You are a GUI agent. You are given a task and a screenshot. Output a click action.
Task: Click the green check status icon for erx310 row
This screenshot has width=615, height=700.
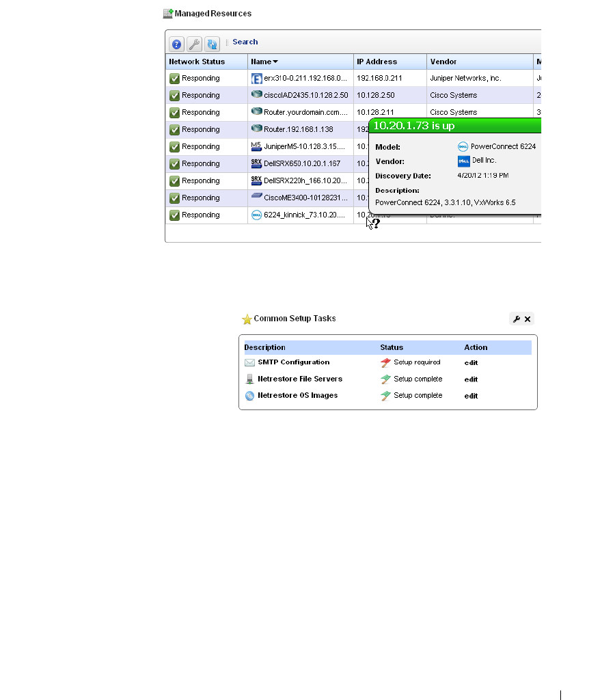[174, 79]
